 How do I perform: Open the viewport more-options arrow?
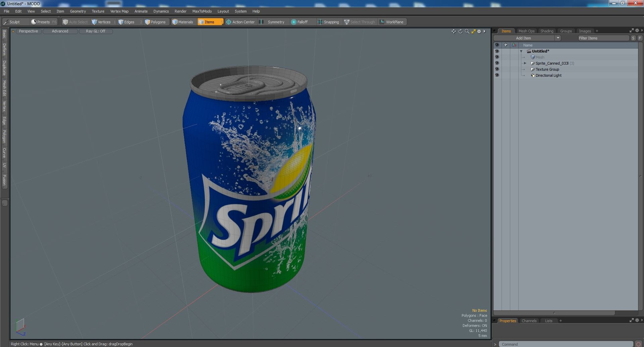tap(484, 31)
